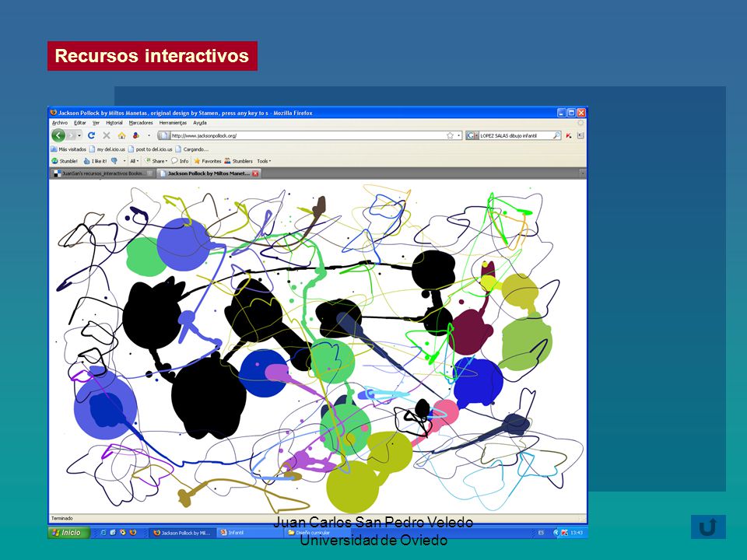
Task: Open the address bar history dropdown
Action: coord(459,135)
